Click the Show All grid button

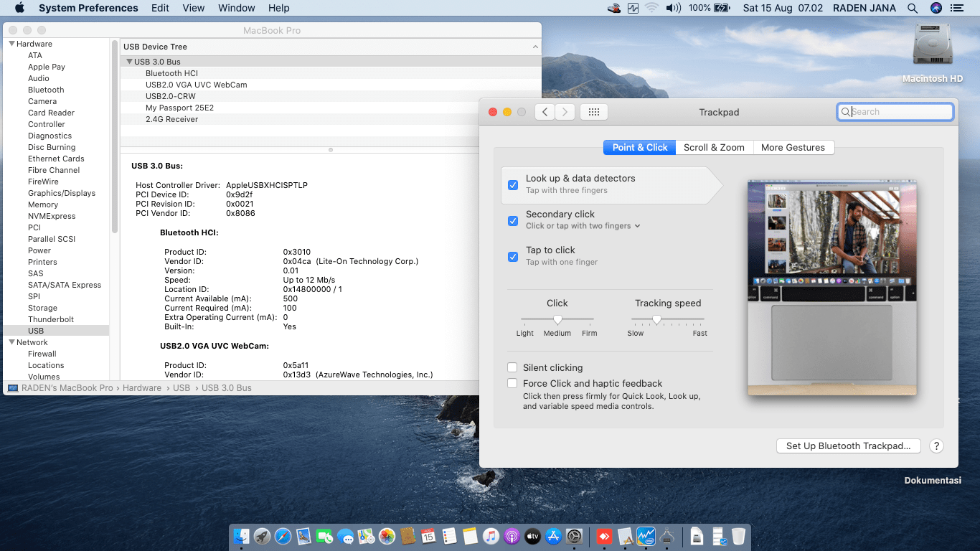coord(593,112)
